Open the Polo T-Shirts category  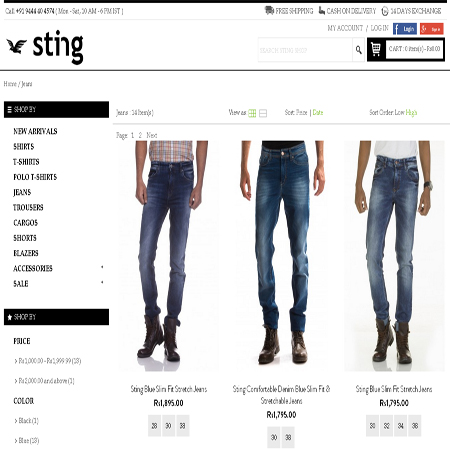[35, 177]
